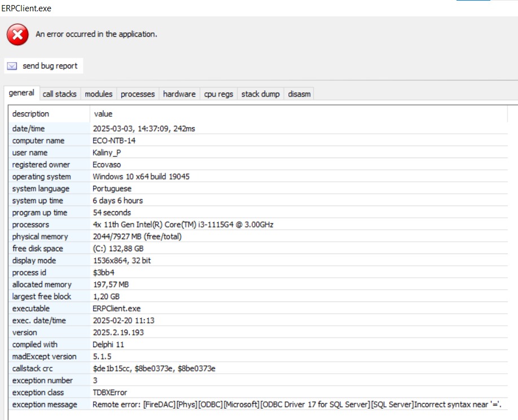Select the processes tab
This screenshot has height=420, width=518.
pos(138,94)
